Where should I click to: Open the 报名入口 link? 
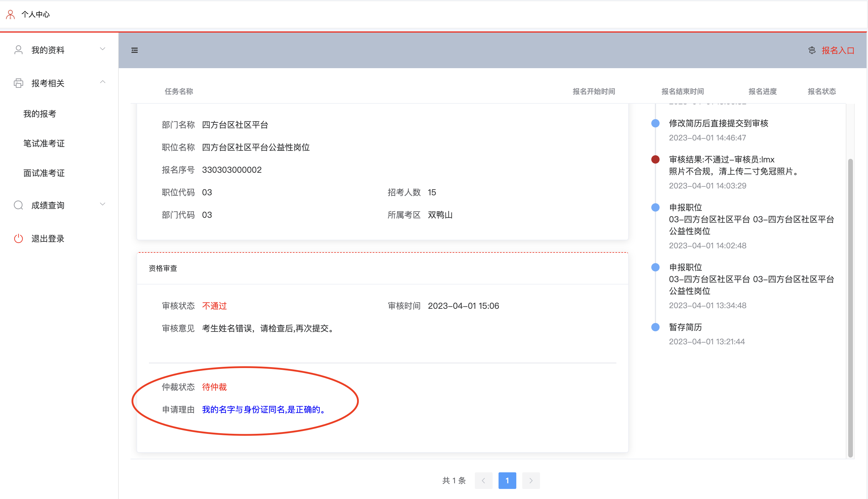(x=838, y=50)
